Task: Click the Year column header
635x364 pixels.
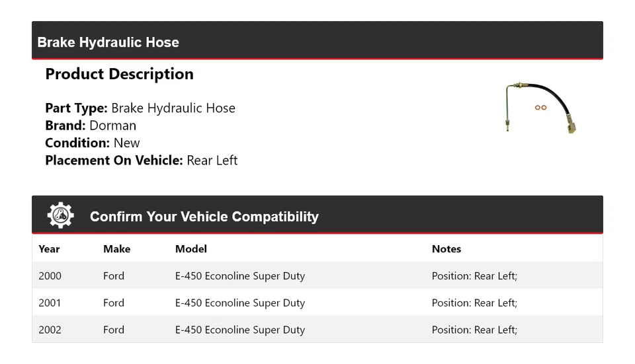Action: (x=49, y=249)
